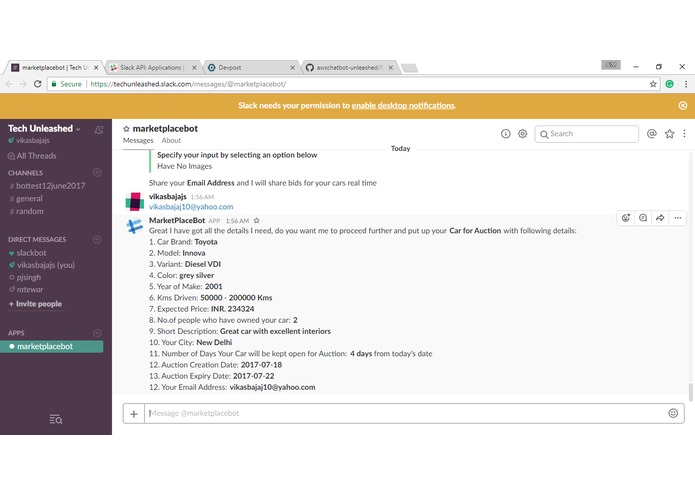
Task: Click the Secure site info indicator
Action: coord(66,84)
